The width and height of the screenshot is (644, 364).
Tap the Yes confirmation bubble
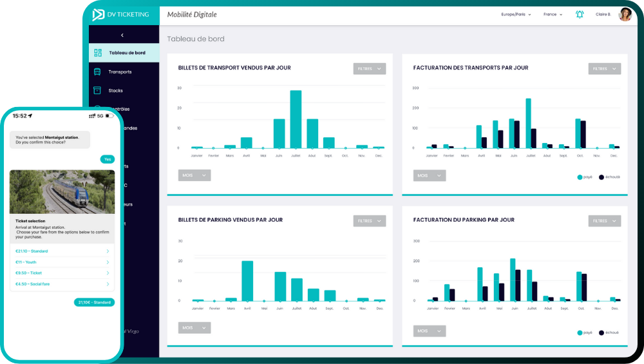pyautogui.click(x=108, y=159)
